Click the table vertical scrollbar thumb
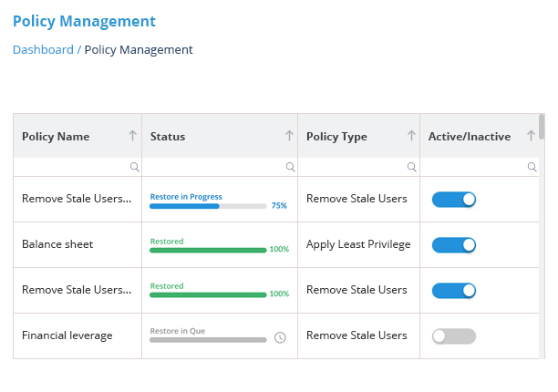The width and height of the screenshot is (558, 392). tap(542, 127)
